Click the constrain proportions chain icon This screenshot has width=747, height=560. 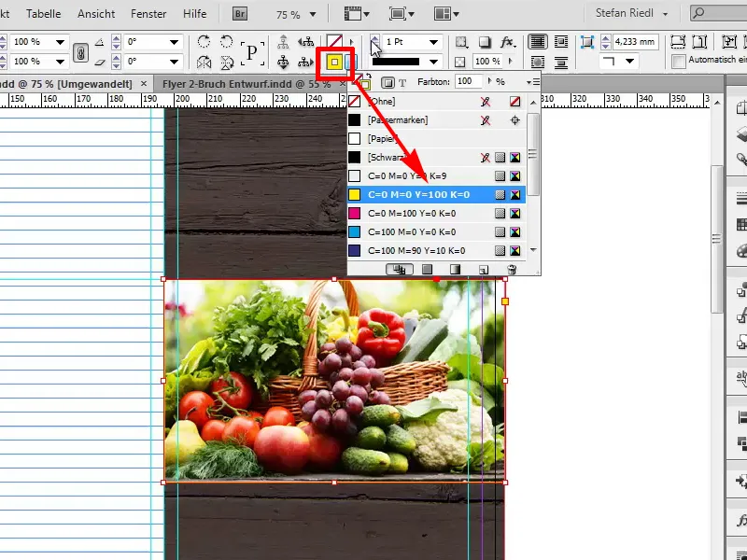80,52
